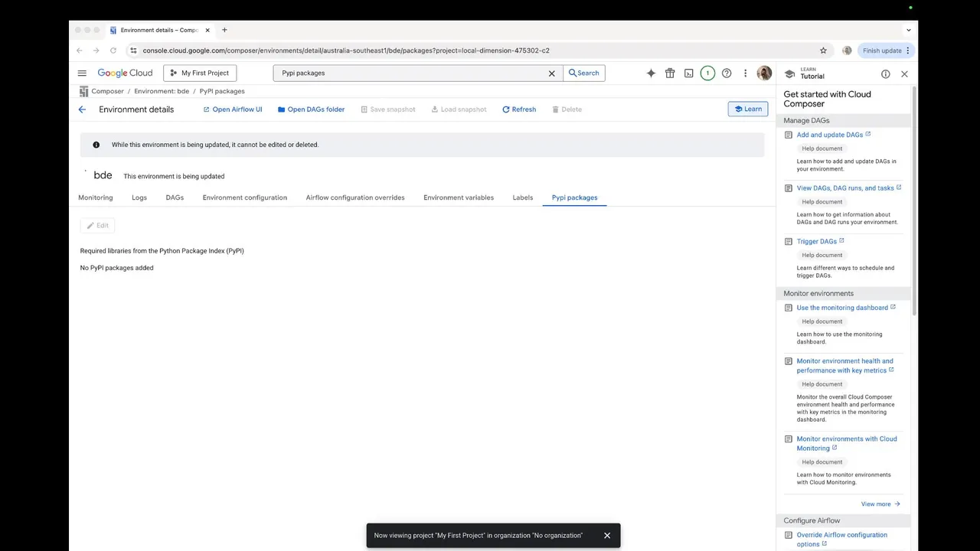
Task: Click the Google Cloud logo
Action: [x=125, y=73]
